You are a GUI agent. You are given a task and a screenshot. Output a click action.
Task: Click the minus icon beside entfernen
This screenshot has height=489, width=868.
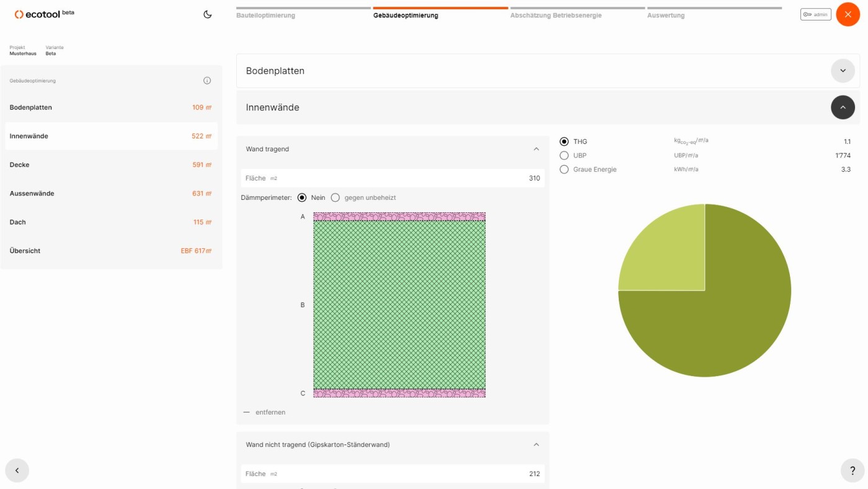pyautogui.click(x=246, y=412)
